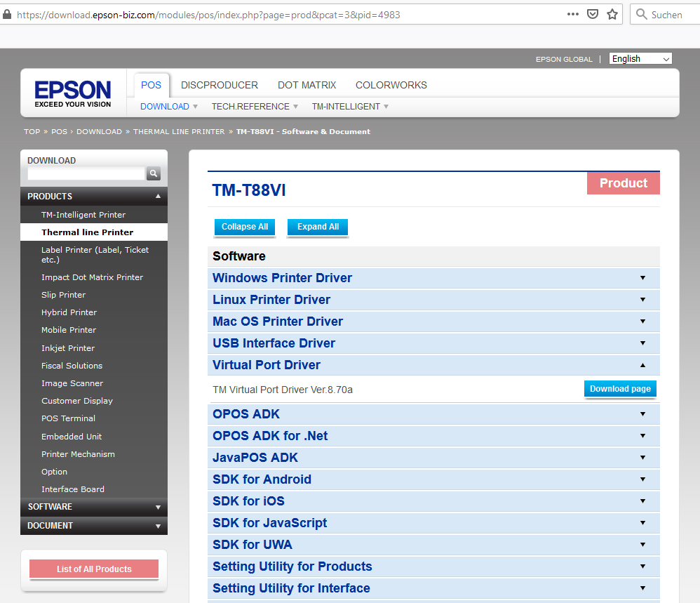Bookmark this page with the star icon
This screenshot has height=603, width=700.
coord(612,14)
